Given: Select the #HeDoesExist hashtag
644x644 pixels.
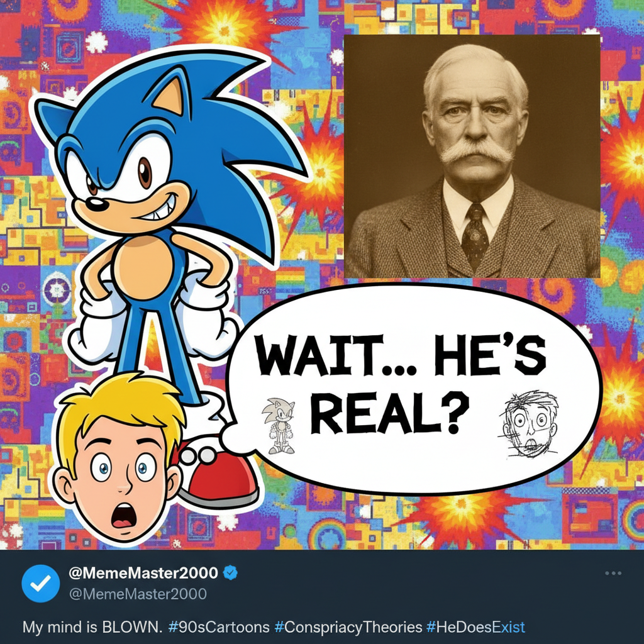Looking at the screenshot, I should point(475,627).
